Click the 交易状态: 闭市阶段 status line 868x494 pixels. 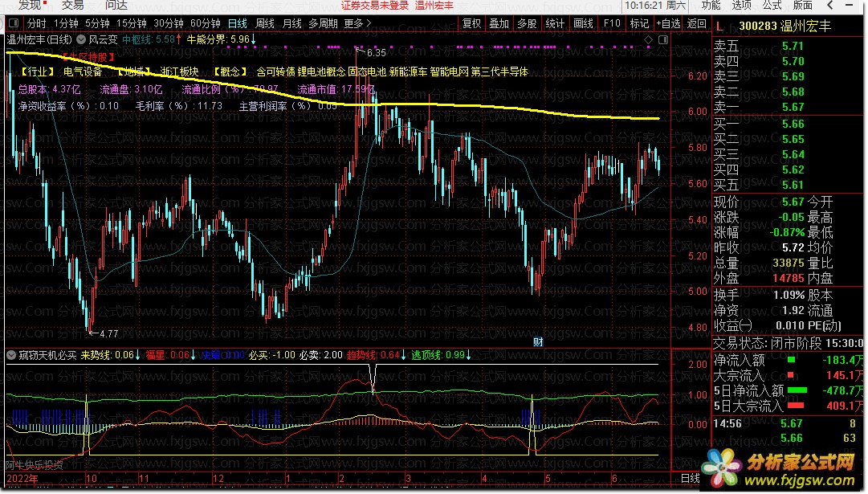pyautogui.click(x=788, y=343)
